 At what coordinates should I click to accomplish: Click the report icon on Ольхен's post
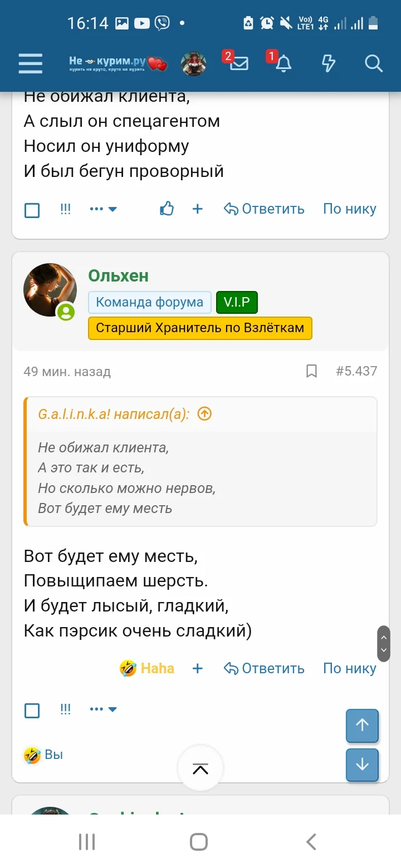pos(65,709)
